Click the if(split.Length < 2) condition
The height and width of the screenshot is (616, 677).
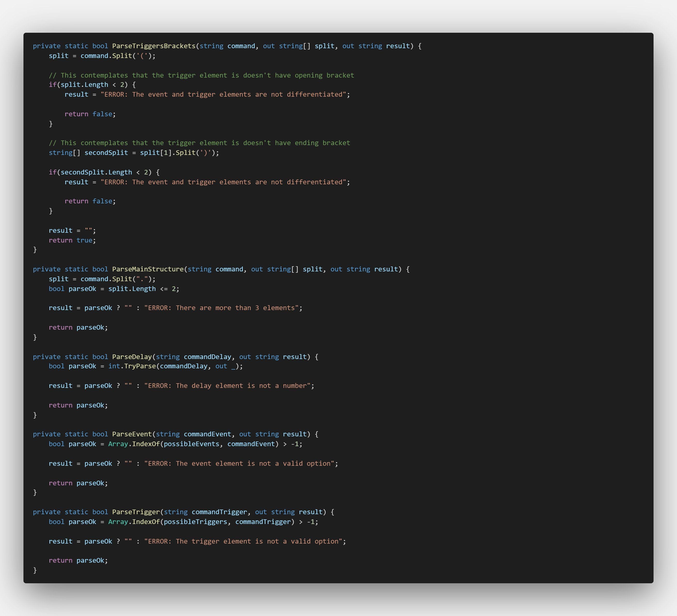coord(92,85)
